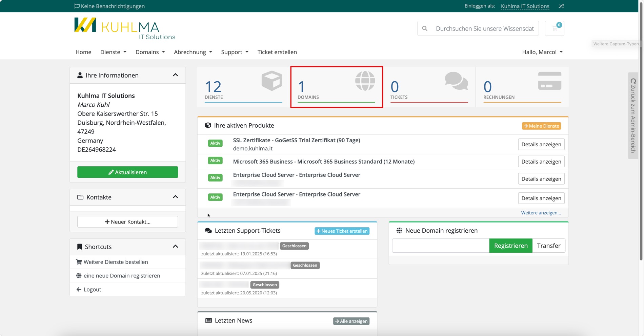Open the Abrechnung dropdown menu

[193, 52]
